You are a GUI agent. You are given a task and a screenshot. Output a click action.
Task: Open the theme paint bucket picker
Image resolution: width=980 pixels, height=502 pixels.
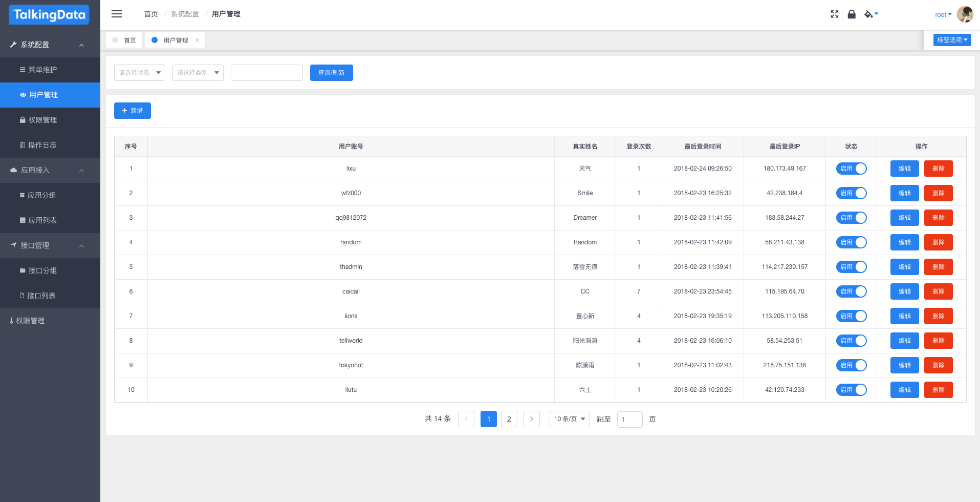pos(871,14)
